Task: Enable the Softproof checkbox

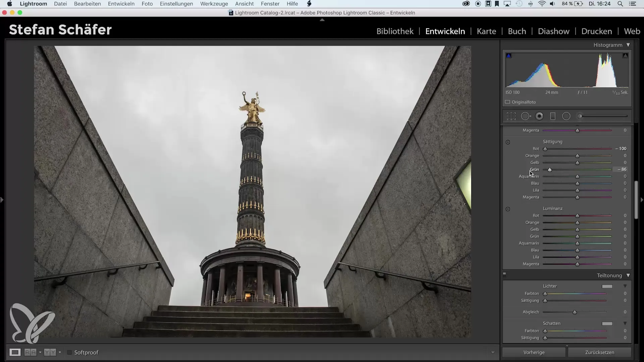Action: (x=69, y=352)
